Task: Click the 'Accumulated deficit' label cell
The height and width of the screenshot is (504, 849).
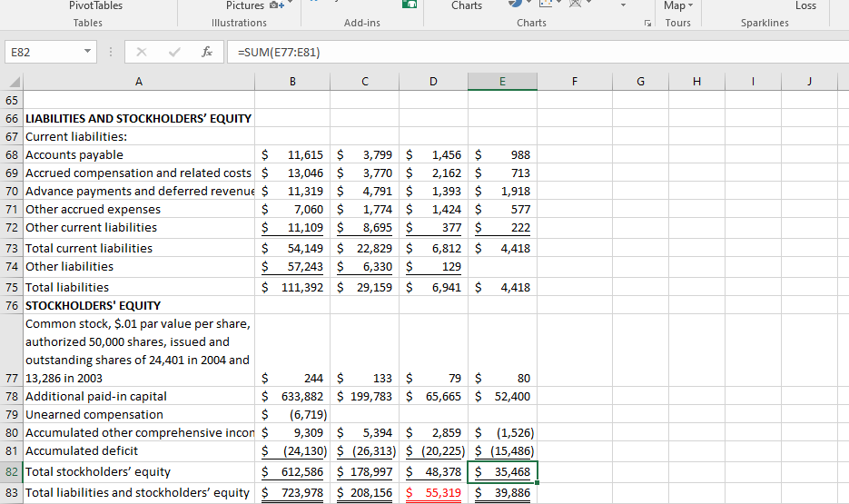Action: pos(139,450)
